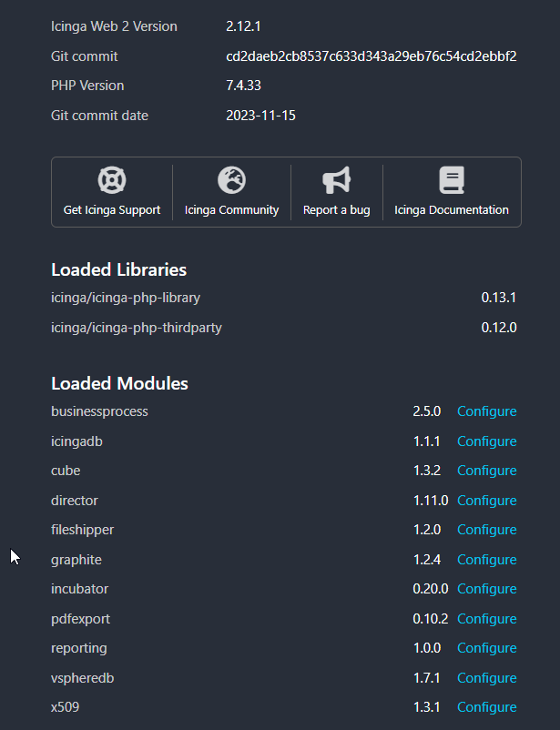Click the book documentation icon
The height and width of the screenshot is (730, 560).
pyautogui.click(x=452, y=179)
